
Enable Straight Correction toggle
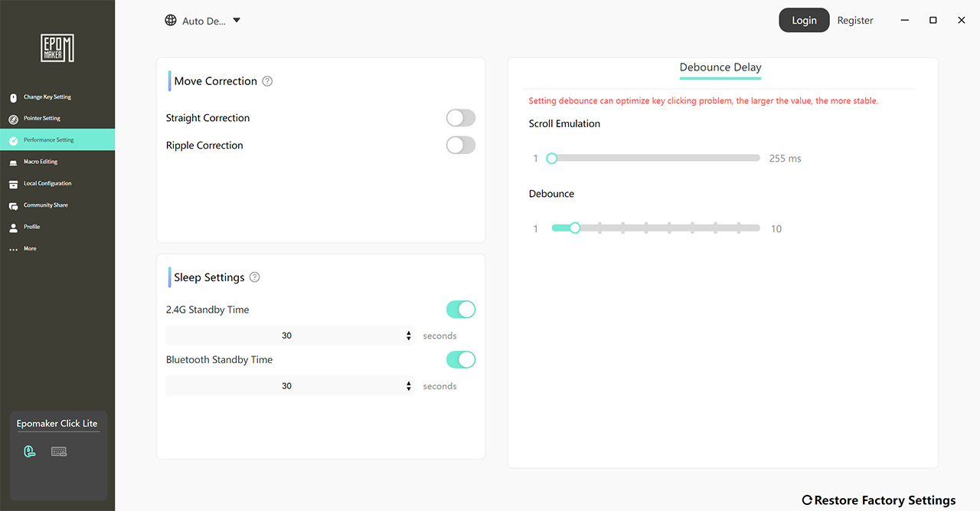[x=461, y=118]
